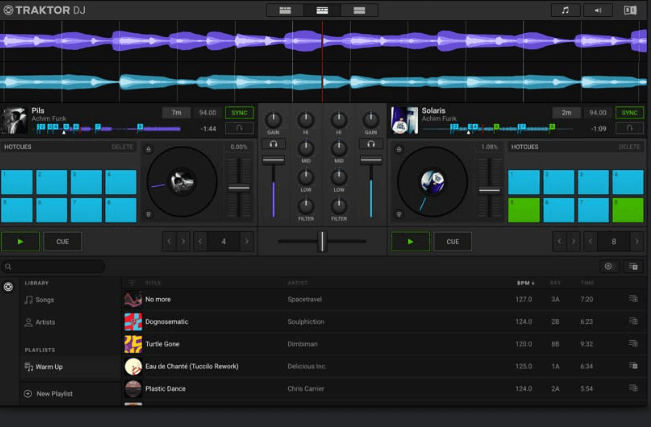The image size is (651, 427).
Task: Increase right deck loop size from 8
Action: click(637, 241)
